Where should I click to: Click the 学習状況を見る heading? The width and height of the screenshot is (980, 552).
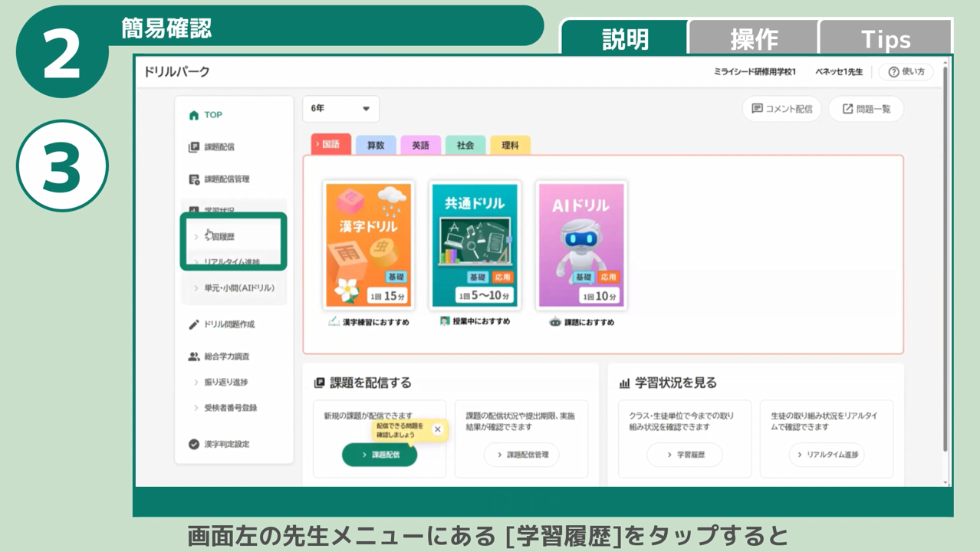pyautogui.click(x=676, y=383)
